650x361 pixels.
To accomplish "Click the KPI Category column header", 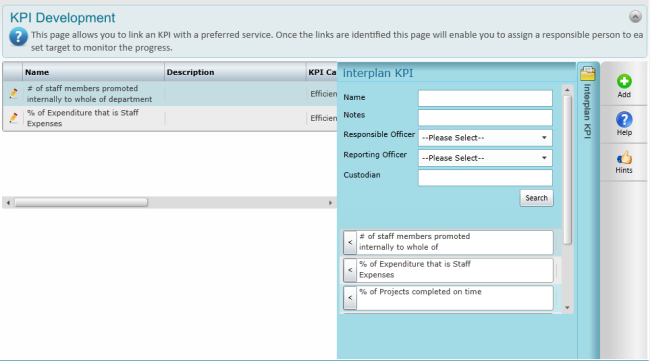I will tap(322, 72).
